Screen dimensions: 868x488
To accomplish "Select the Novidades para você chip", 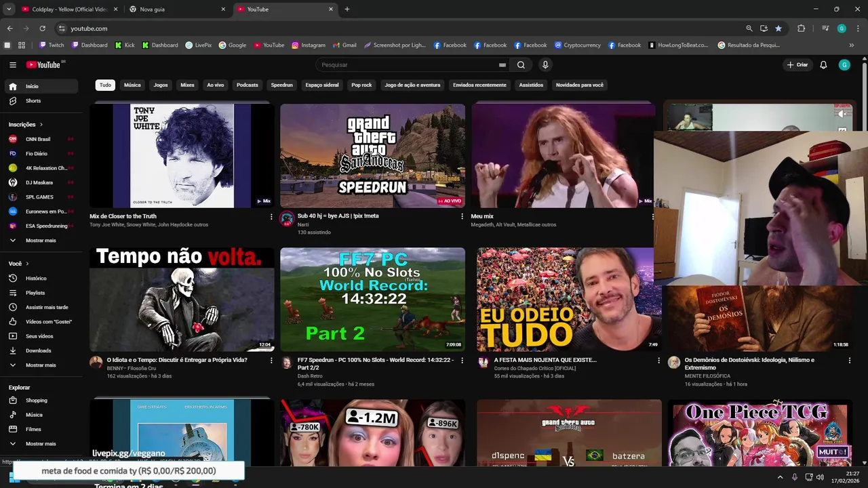I will point(580,85).
